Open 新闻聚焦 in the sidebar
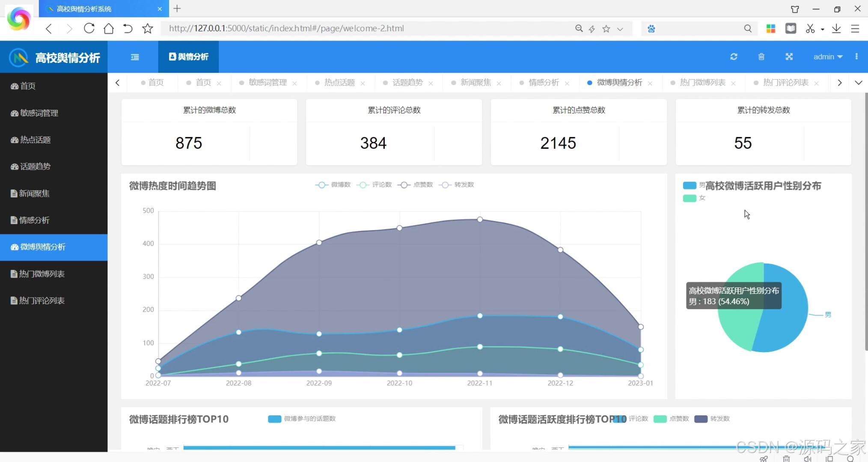The height and width of the screenshot is (462, 868). coord(54,193)
